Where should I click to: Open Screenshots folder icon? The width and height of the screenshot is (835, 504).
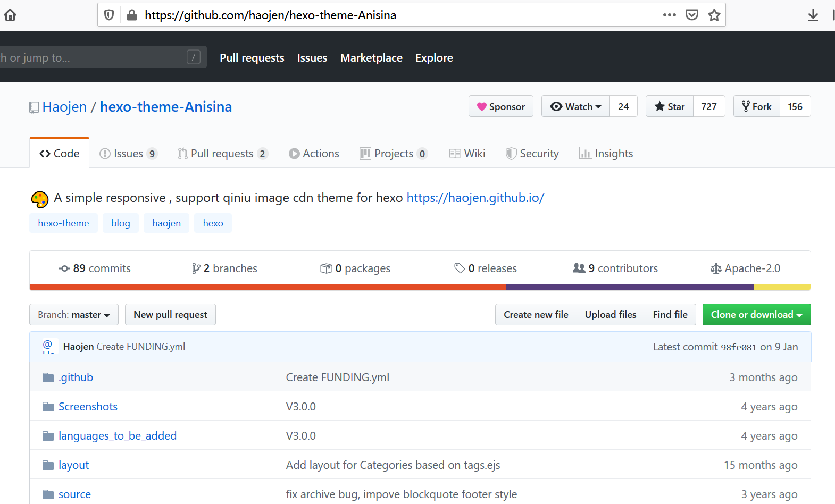pyautogui.click(x=48, y=407)
